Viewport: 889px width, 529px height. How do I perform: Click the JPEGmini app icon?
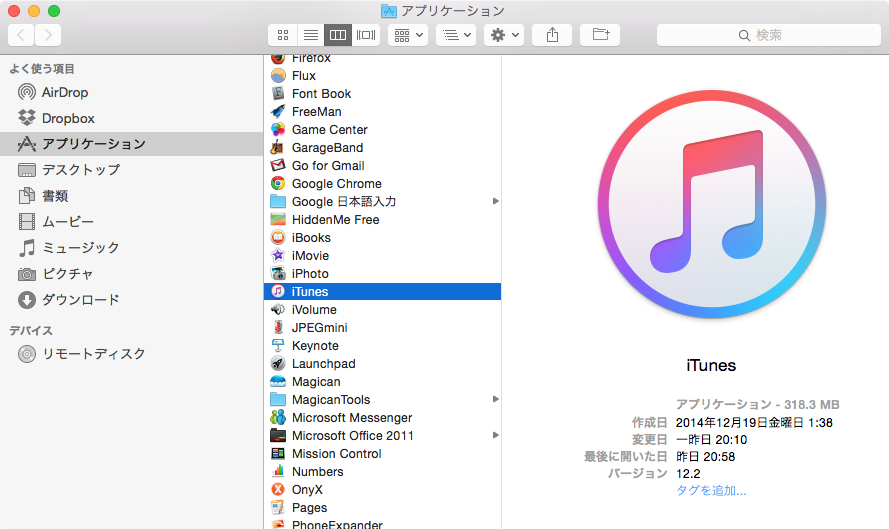[x=278, y=328]
